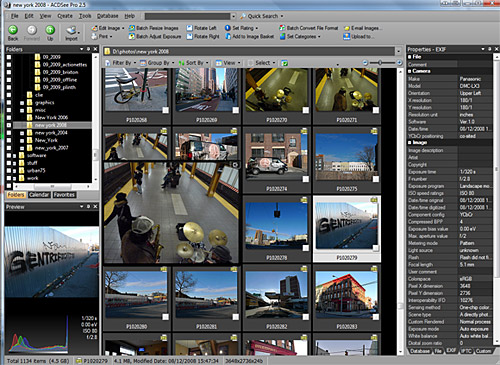Open the Preview pane menu arrow

82,207
